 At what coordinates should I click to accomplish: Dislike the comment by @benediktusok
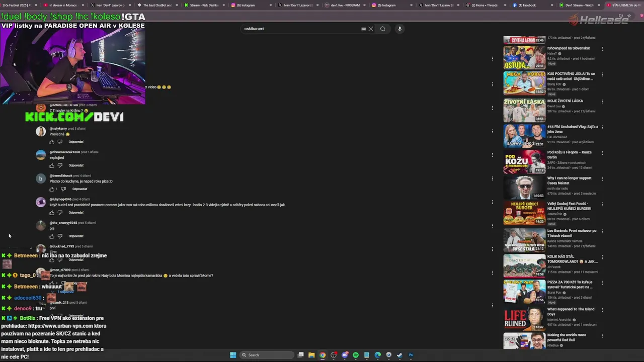tap(63, 189)
